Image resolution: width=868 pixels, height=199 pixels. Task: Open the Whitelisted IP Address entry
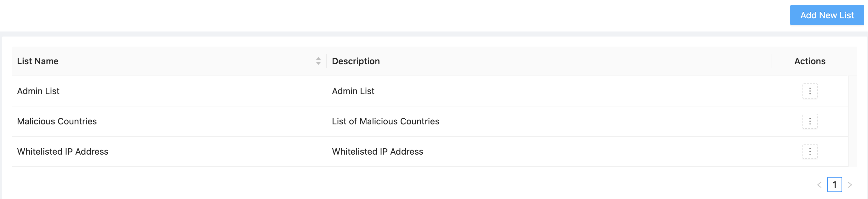[63, 151]
